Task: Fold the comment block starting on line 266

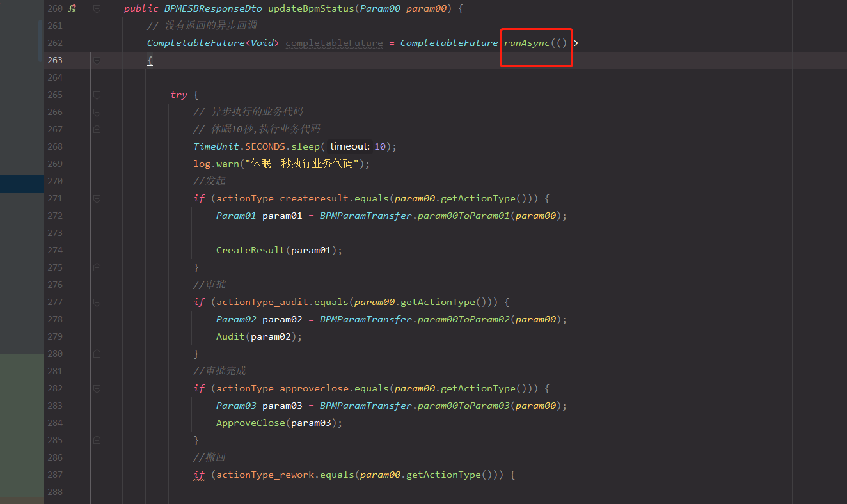Action: click(97, 112)
